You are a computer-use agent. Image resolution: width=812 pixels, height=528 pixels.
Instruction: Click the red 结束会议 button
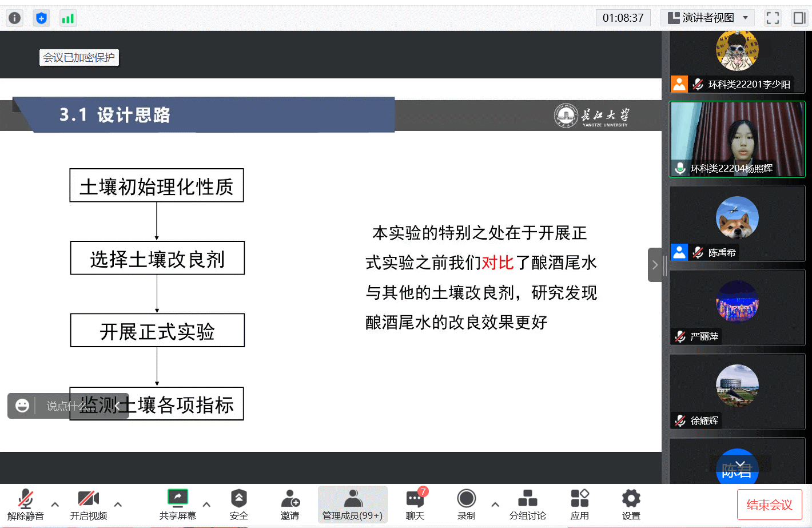tap(769, 505)
